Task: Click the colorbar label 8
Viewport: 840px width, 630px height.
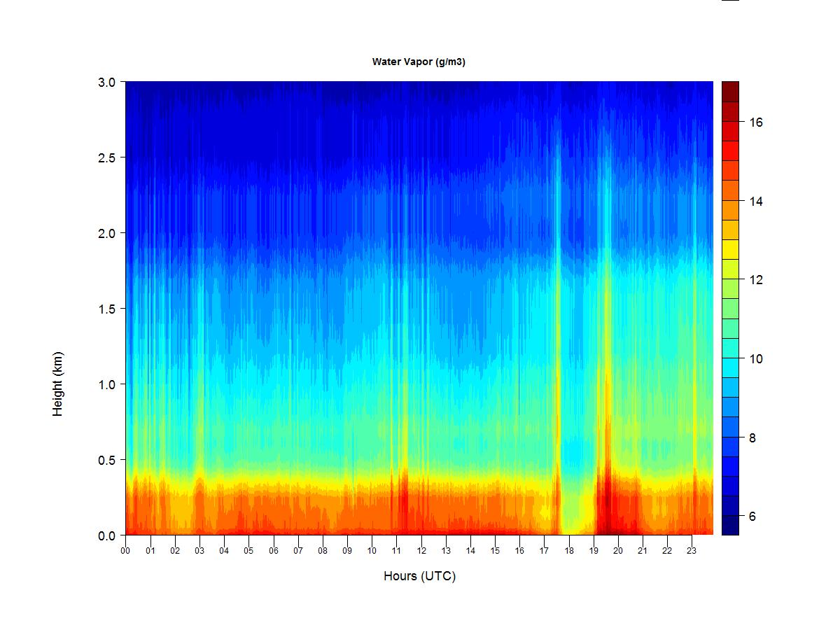Action: (752, 437)
